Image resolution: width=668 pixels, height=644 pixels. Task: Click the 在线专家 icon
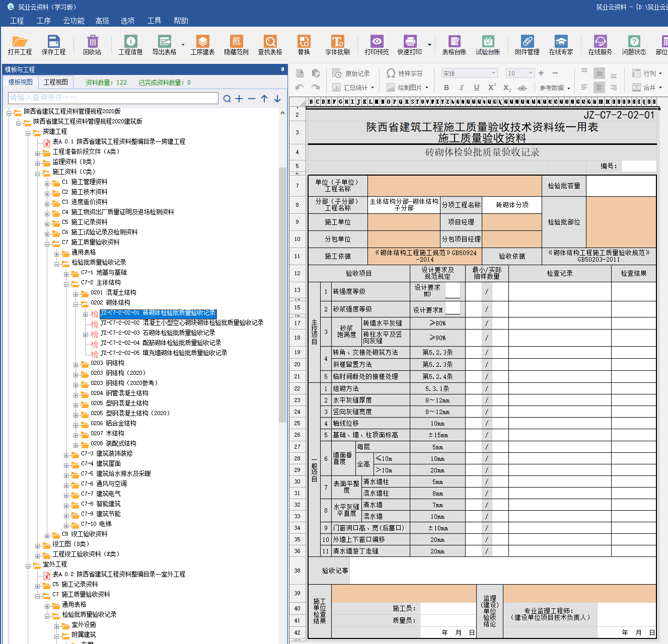pyautogui.click(x=561, y=45)
